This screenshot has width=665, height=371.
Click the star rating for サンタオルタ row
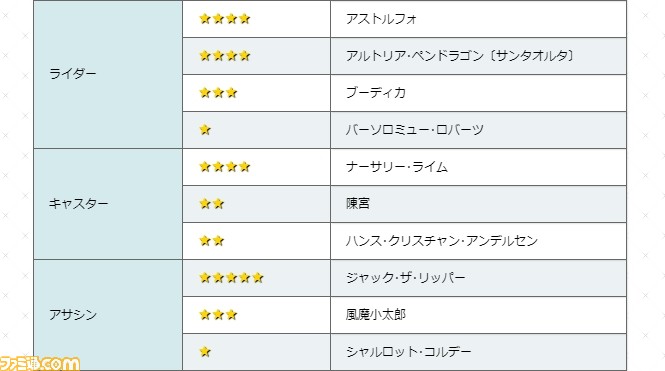225,56
